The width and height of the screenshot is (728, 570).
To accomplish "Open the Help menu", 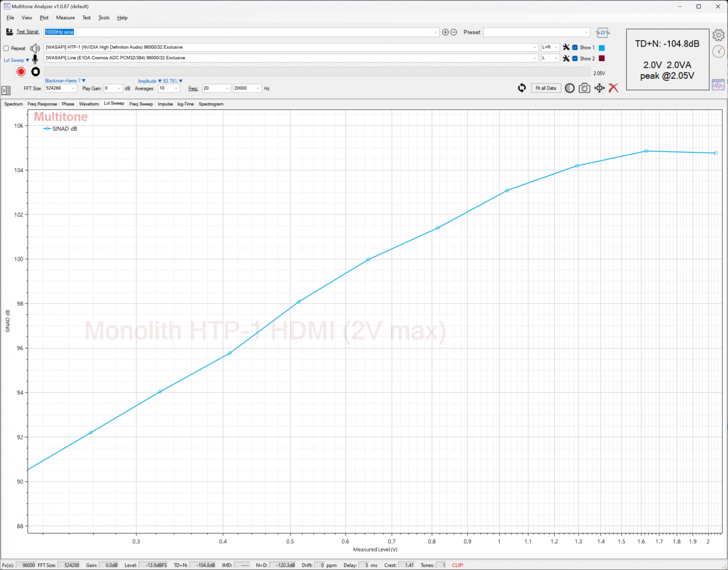I will coord(122,18).
